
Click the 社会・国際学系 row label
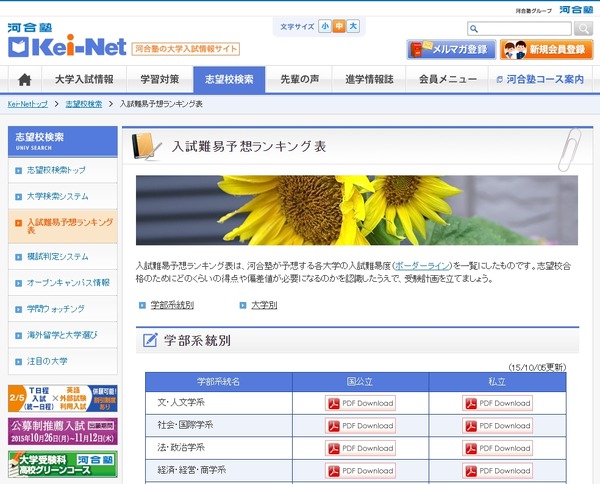[185, 425]
